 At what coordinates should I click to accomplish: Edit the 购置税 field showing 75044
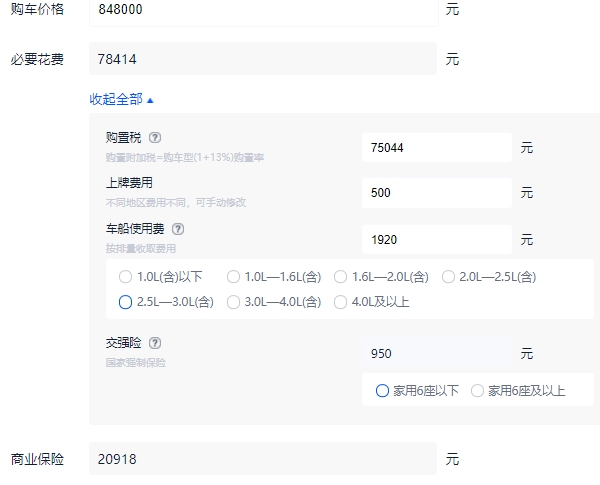pos(437,147)
